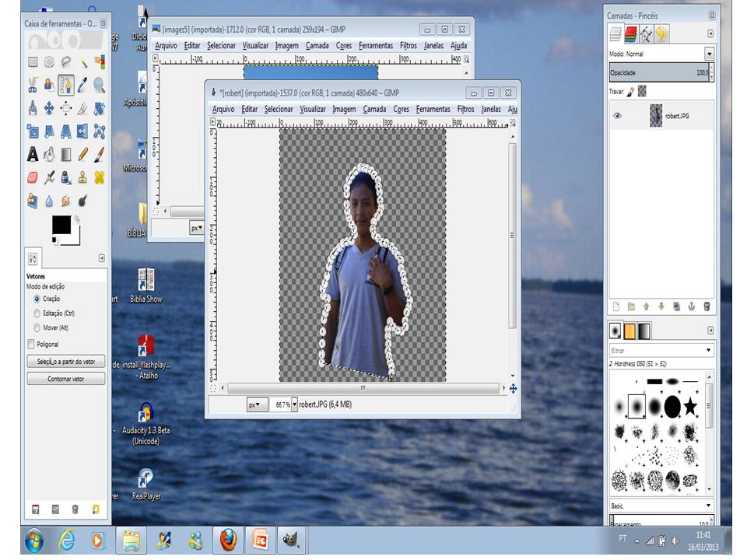747x560 pixels.
Task: Choose the Mover (Alt) radio button
Action: 37,327
